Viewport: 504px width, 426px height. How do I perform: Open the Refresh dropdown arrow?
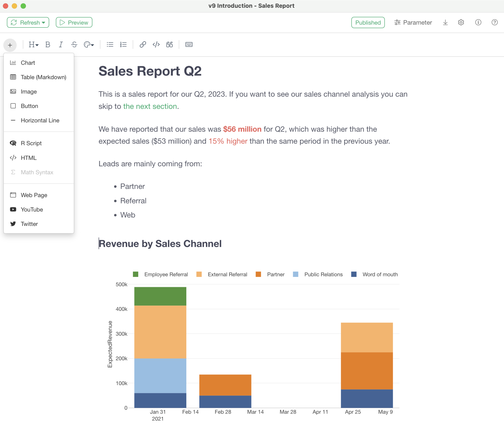(44, 23)
